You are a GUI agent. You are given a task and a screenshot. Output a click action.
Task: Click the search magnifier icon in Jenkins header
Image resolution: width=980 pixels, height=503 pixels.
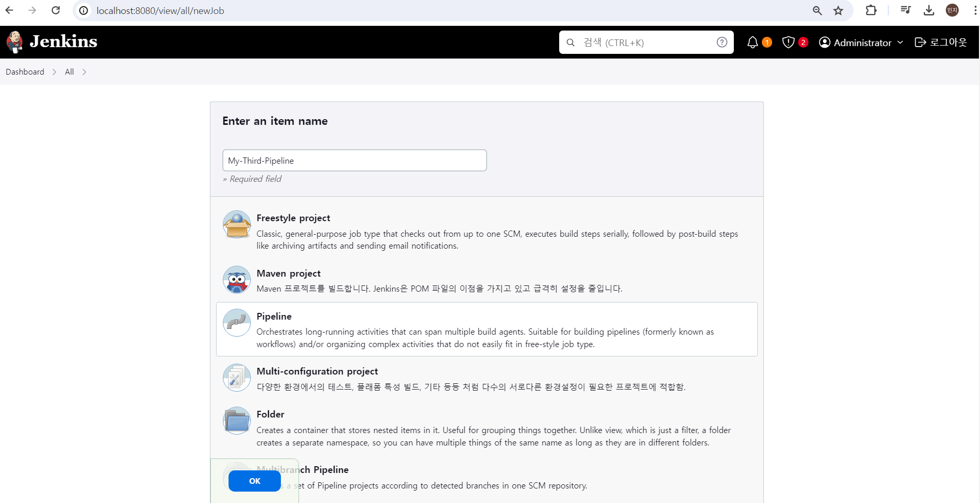[x=571, y=42]
